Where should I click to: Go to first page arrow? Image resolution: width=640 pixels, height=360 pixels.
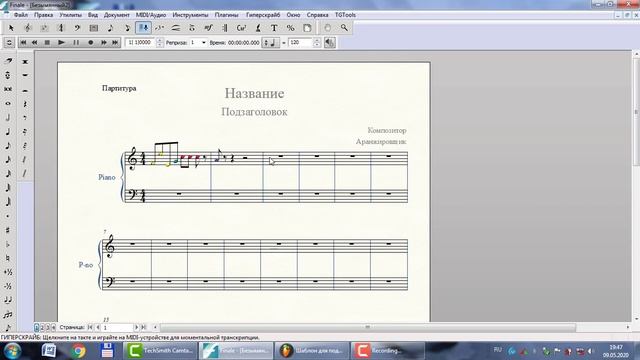pyautogui.click(x=90, y=327)
